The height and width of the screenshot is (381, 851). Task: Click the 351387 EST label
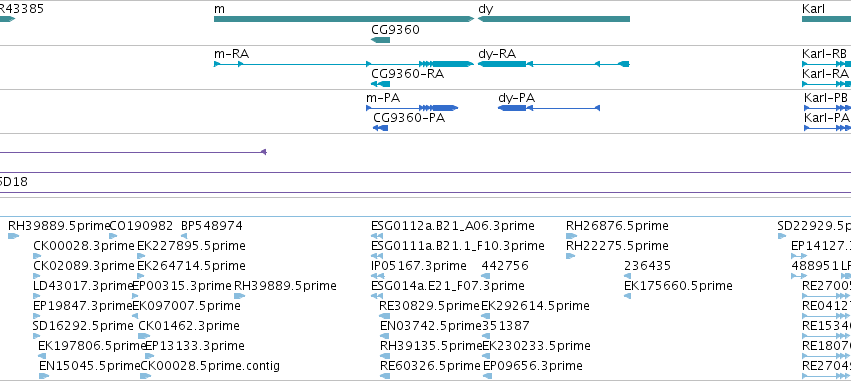506,326
